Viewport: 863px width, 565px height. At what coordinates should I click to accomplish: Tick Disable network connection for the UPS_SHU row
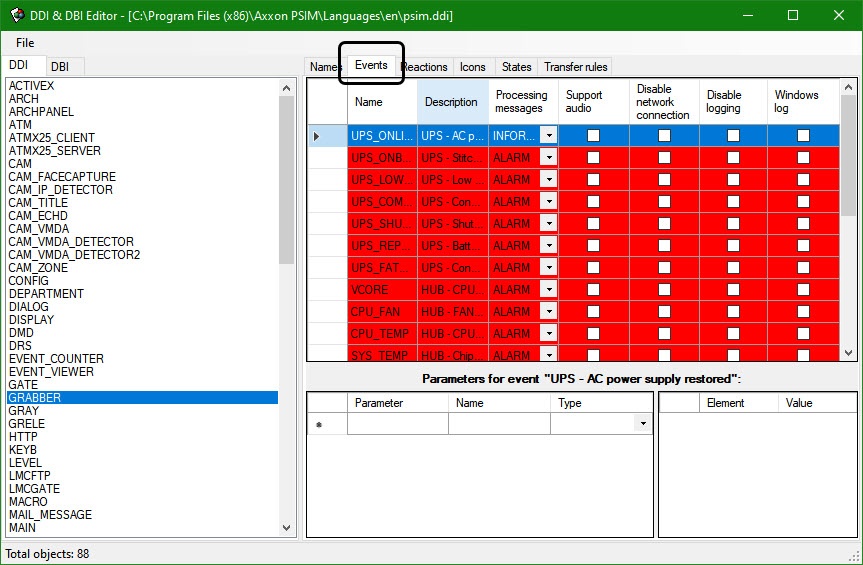663,223
